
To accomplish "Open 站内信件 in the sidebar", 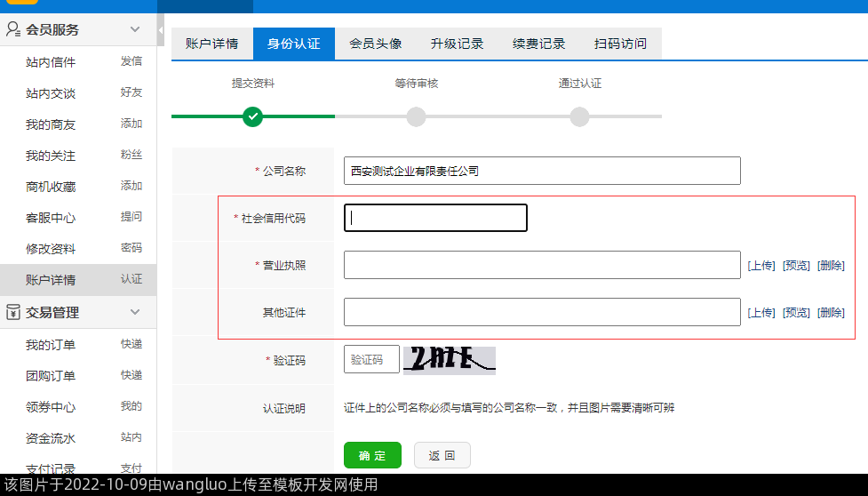I will click(x=51, y=62).
